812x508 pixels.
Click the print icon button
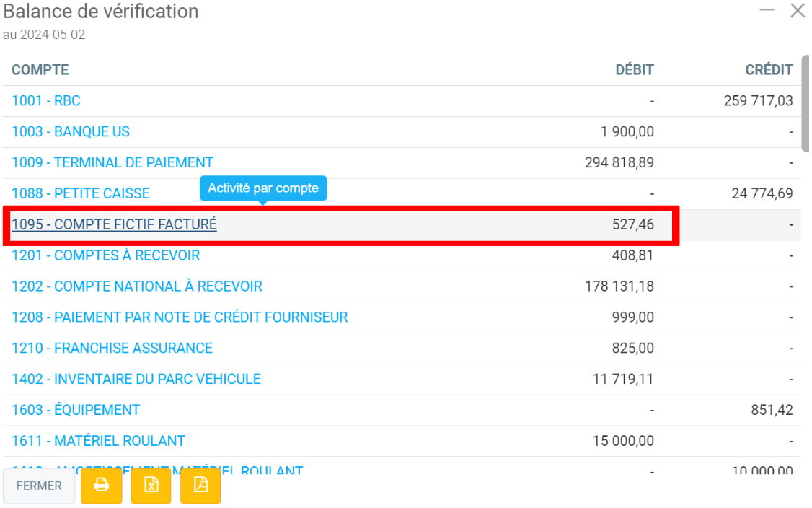[x=102, y=486]
